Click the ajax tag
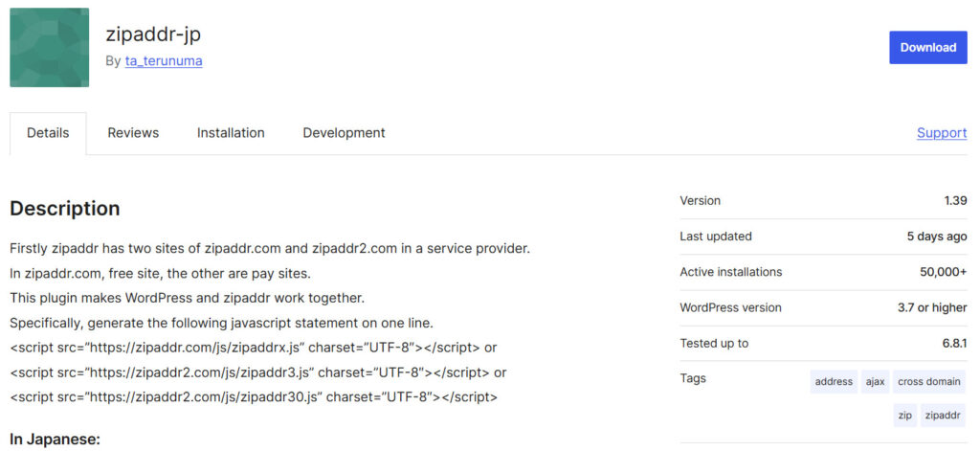Screen dimensions: 980x451 click(x=875, y=381)
